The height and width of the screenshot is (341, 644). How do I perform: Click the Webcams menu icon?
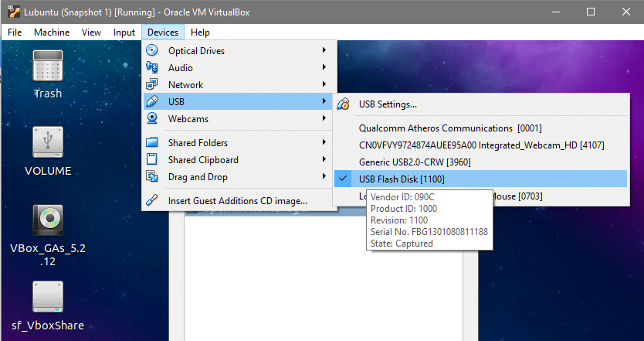(152, 119)
